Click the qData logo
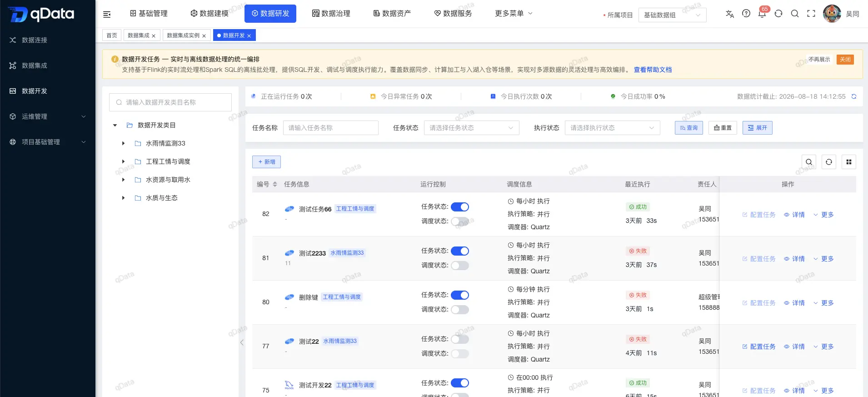Image resolution: width=868 pixels, height=397 pixels. [41, 14]
